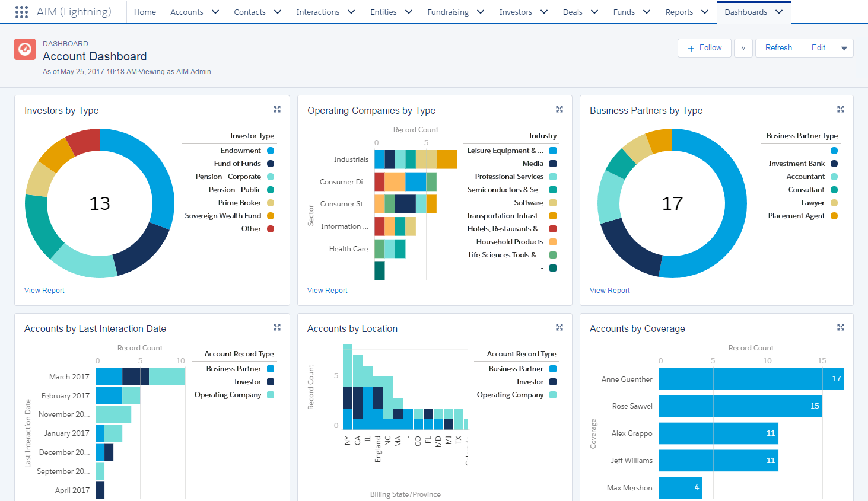Click the Account Dashboard red icon

(x=25, y=49)
